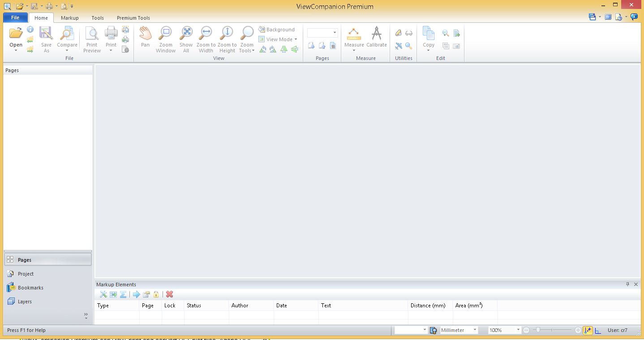Open the File menu tab
The image size is (644, 340).
coord(15,17)
